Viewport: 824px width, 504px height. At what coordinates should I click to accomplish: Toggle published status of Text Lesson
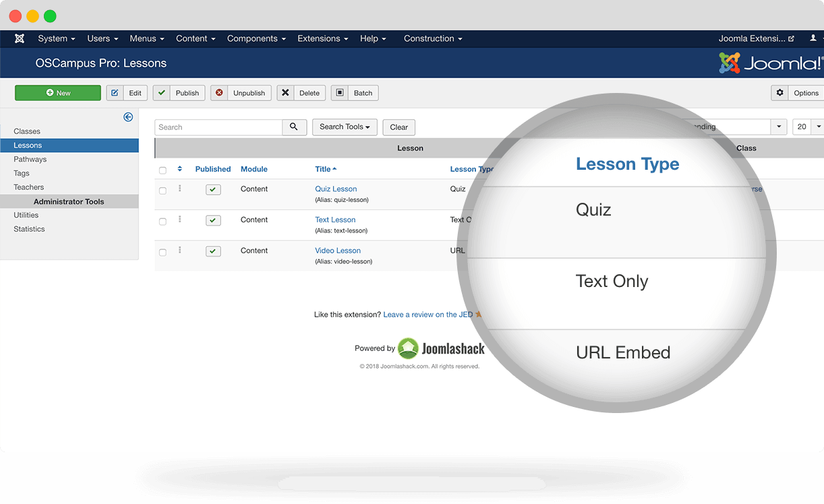tap(213, 221)
